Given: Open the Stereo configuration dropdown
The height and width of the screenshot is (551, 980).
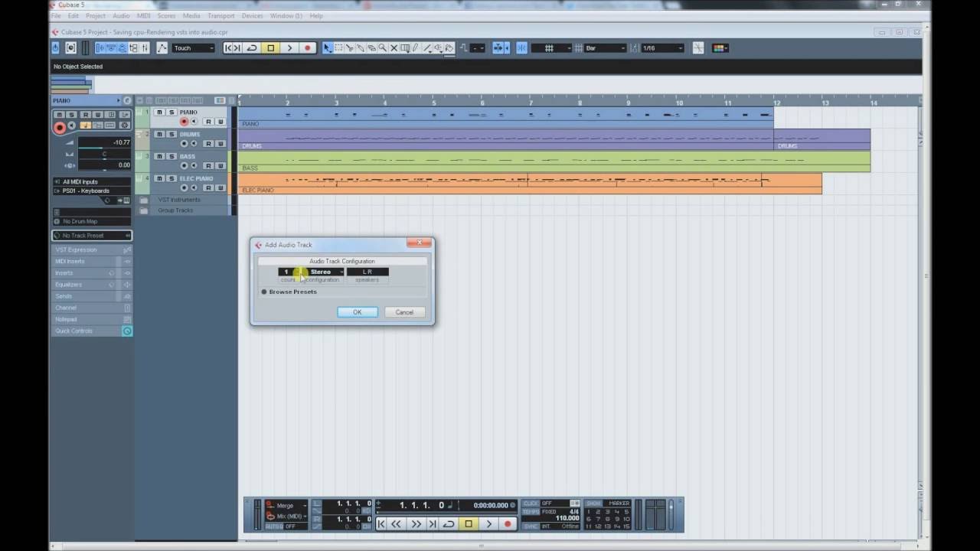Looking at the screenshot, I should click(325, 272).
